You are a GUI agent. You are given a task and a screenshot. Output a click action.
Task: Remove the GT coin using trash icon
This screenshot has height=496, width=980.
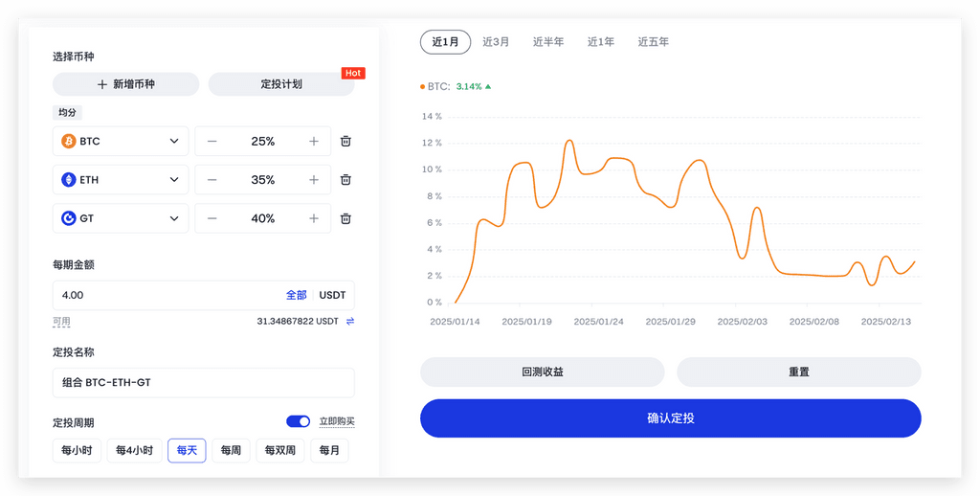[345, 218]
